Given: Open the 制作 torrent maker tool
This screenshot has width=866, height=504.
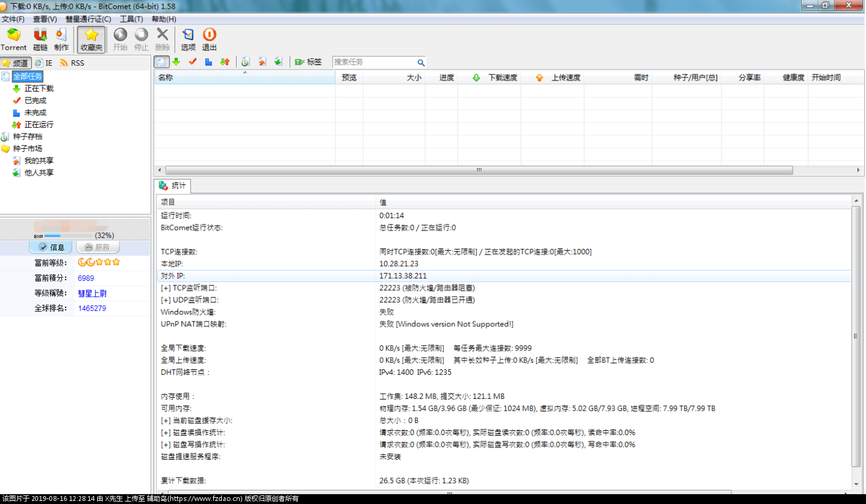Looking at the screenshot, I should tap(61, 39).
